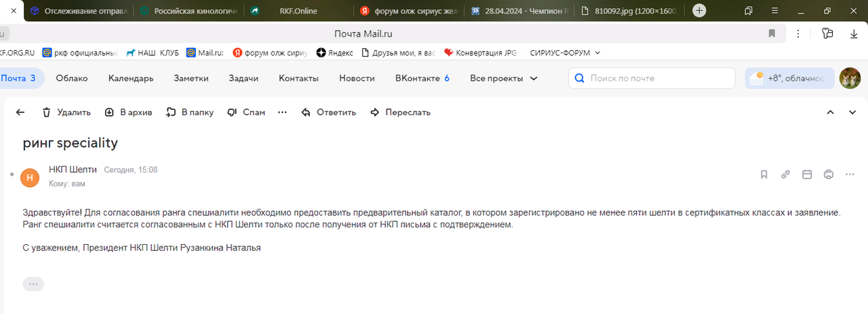Switch to the Отслеживание отправл browser tab
Screen dimensions: 868x314
[80, 11]
